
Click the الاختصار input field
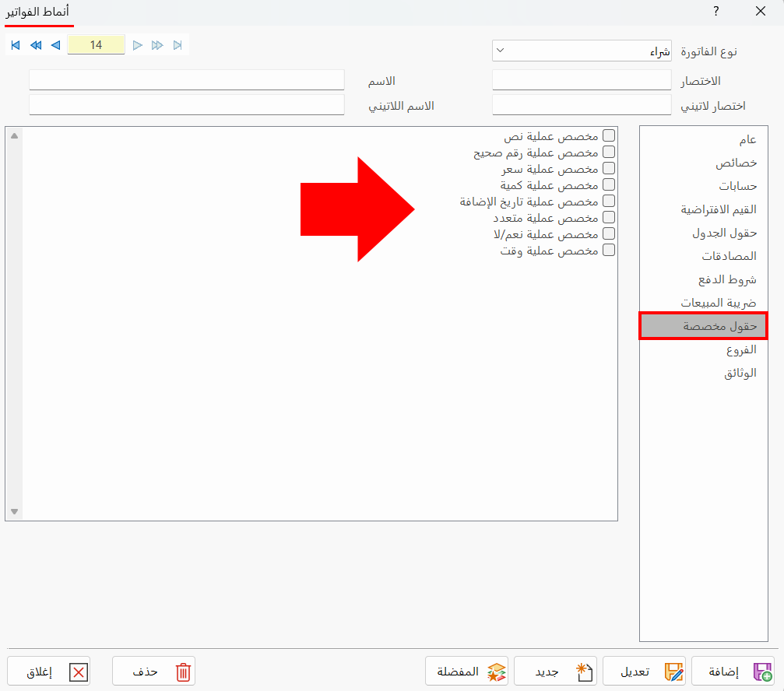[582, 80]
